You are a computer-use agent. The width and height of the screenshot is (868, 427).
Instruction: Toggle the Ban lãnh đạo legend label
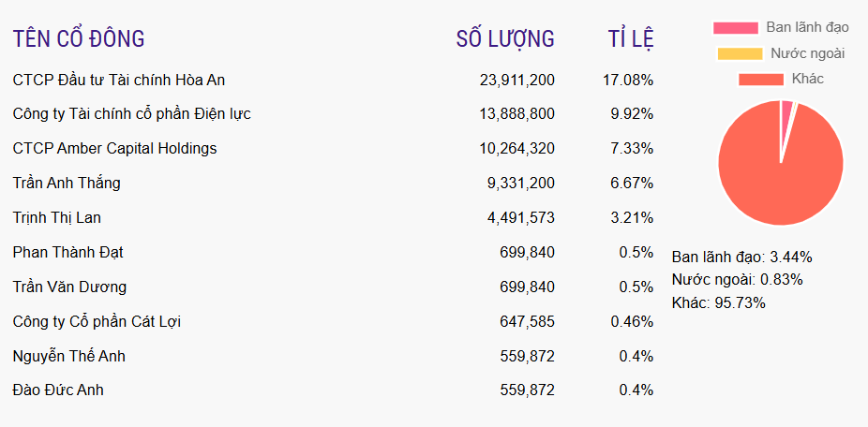pyautogui.click(x=807, y=27)
